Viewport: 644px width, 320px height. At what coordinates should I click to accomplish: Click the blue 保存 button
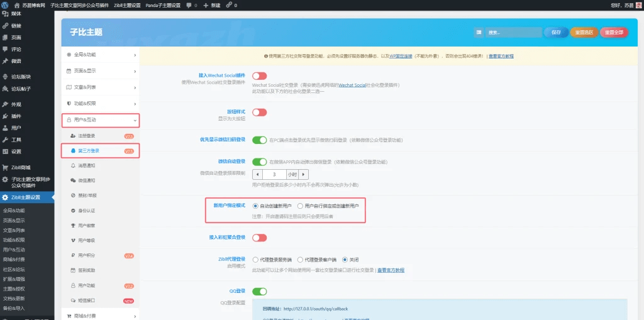click(x=556, y=33)
